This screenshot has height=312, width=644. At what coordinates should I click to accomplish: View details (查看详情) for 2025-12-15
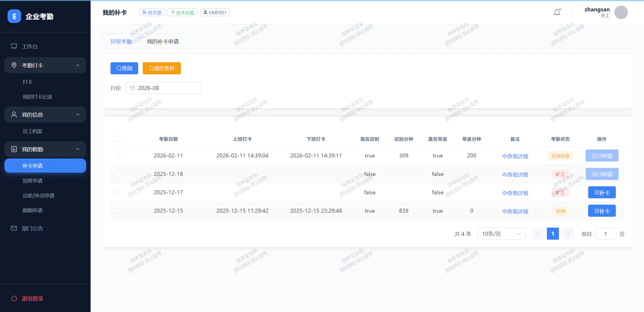pyautogui.click(x=515, y=211)
